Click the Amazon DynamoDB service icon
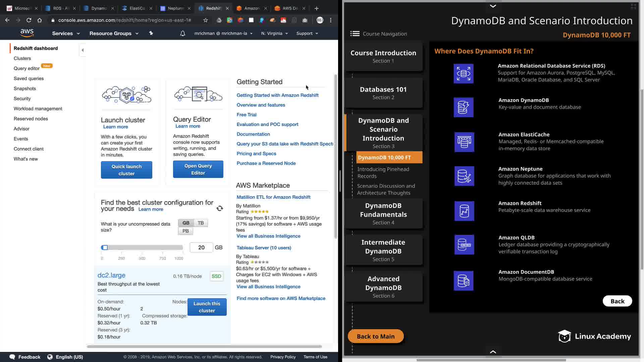Screen dimensions: 644x362 tap(464, 107)
